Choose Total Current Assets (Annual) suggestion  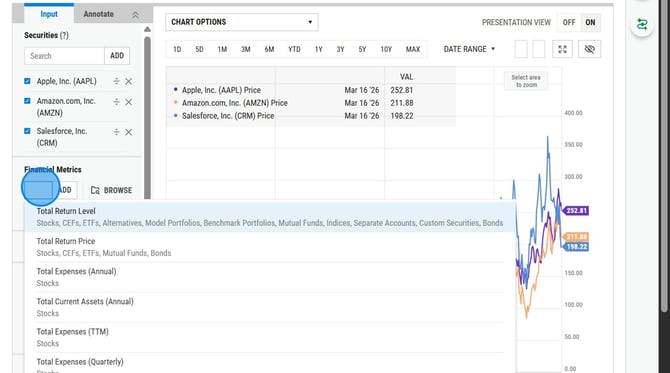[x=270, y=307]
